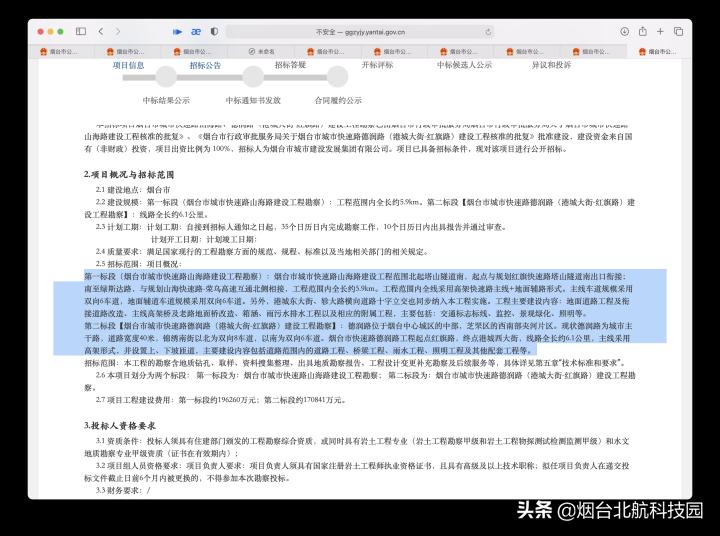Click the progress circle above 中标通知书发放
Viewport: 720px width, 536px height.
coord(253,77)
